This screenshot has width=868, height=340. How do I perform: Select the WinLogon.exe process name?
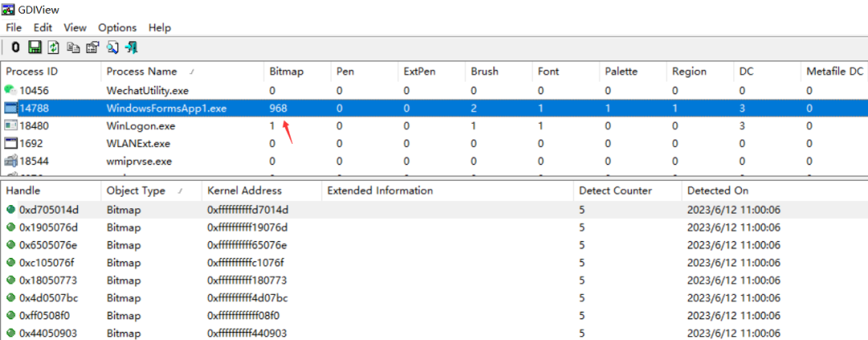[x=141, y=126]
